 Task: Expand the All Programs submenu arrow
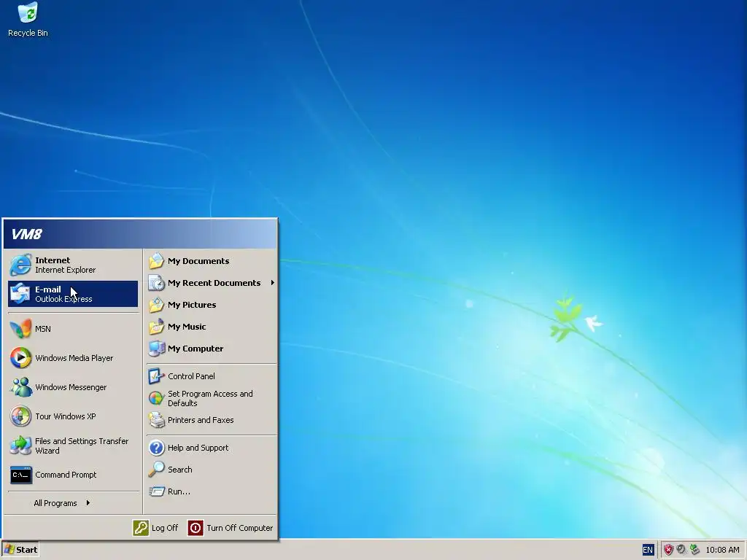click(88, 503)
